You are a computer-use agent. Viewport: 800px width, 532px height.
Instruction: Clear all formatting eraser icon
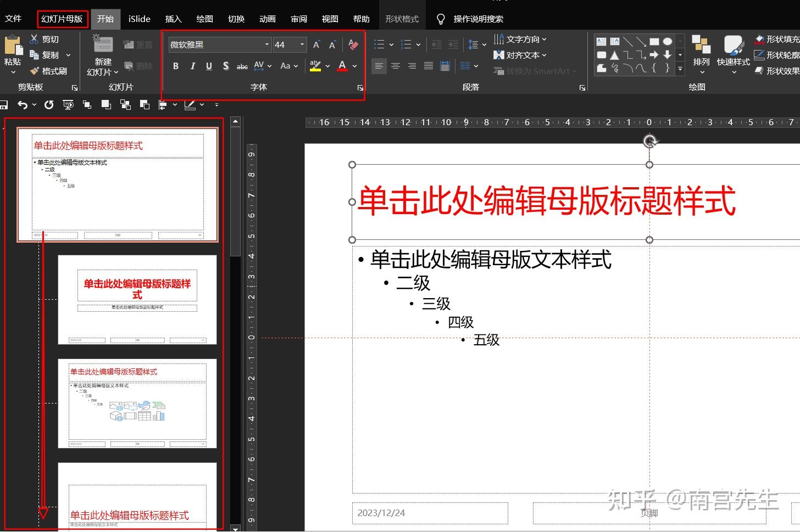click(x=353, y=44)
